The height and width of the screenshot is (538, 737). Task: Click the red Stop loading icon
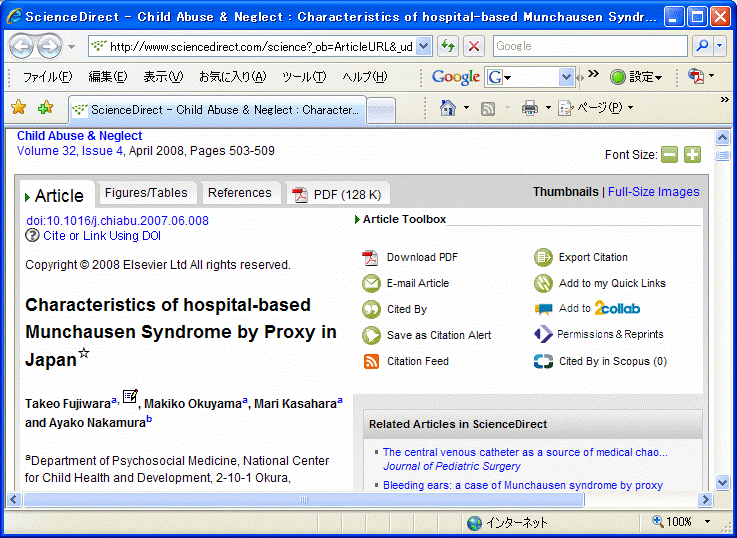(474, 46)
